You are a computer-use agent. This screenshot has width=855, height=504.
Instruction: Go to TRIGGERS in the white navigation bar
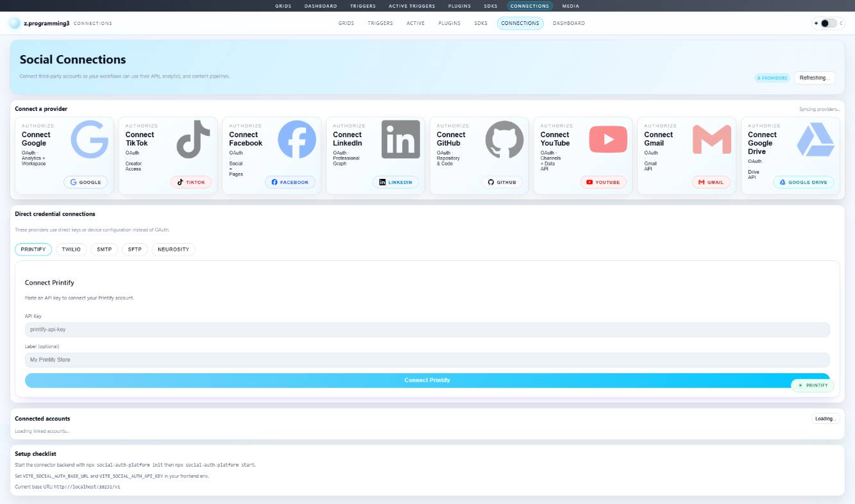[380, 23]
